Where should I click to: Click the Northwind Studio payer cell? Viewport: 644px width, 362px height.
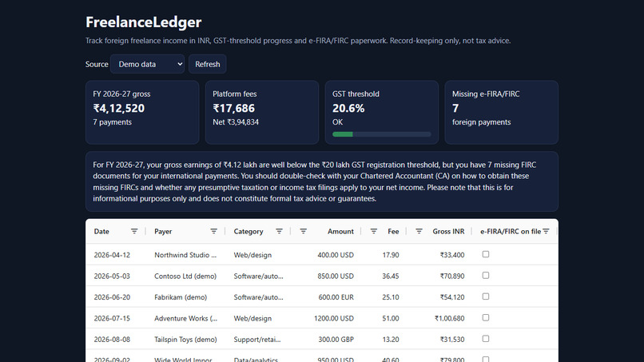185,255
